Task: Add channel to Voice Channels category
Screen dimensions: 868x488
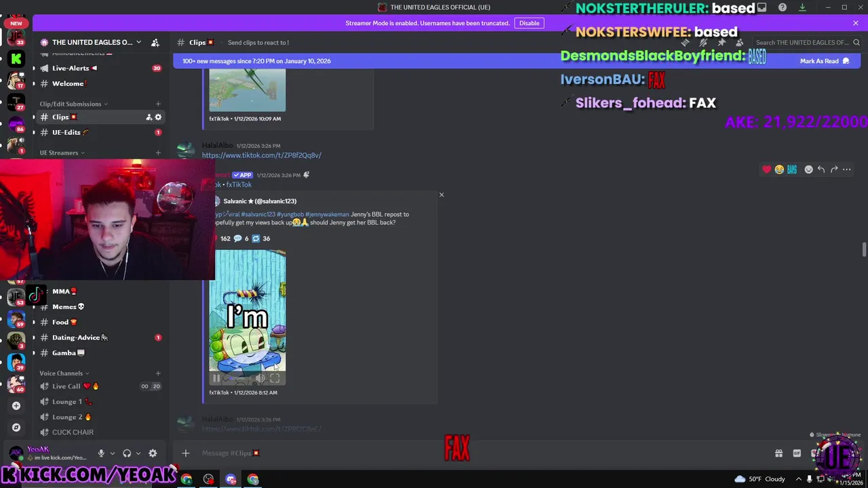Action: click(158, 373)
